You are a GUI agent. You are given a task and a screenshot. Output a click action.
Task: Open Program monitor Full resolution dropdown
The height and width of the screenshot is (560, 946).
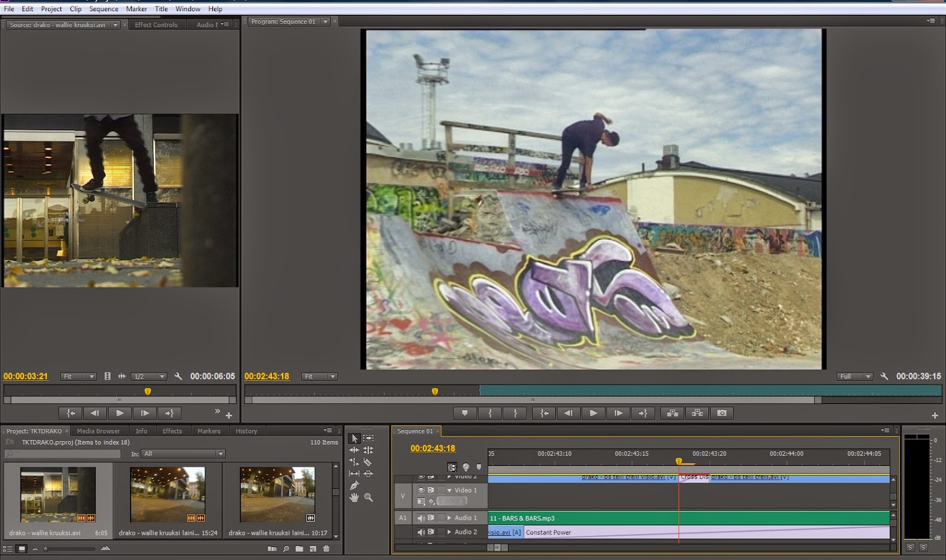pyautogui.click(x=855, y=376)
